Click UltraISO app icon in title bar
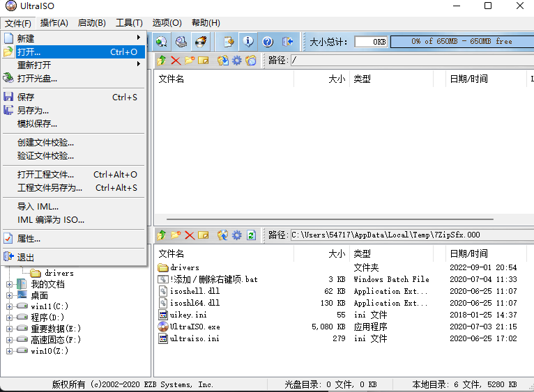This screenshot has height=392, width=534. coord(11,6)
